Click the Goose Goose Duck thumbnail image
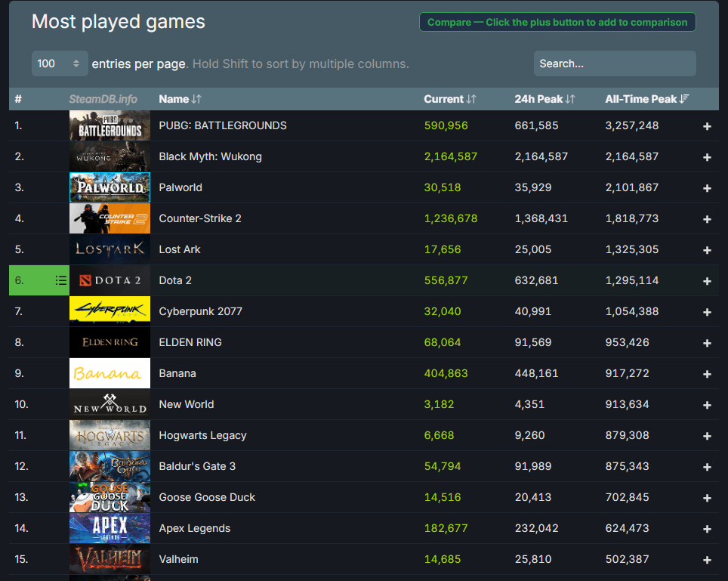Viewport: 728px width, 581px height. pyautogui.click(x=110, y=497)
